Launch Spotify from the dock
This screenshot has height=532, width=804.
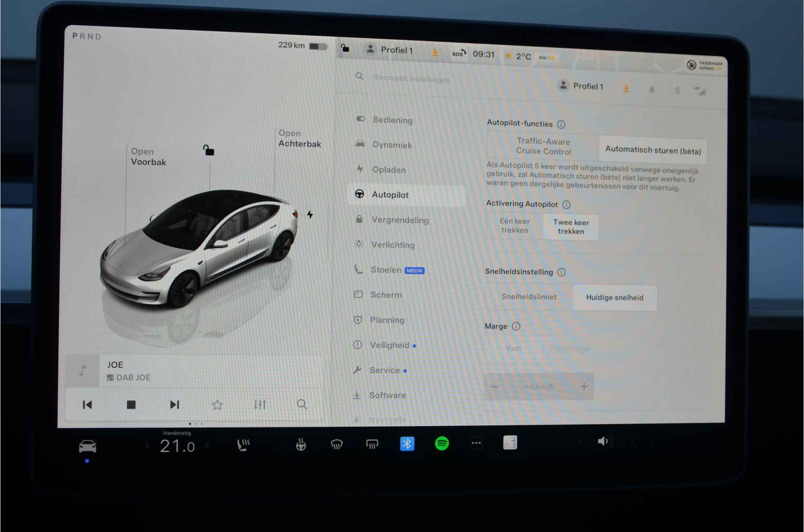(x=442, y=443)
